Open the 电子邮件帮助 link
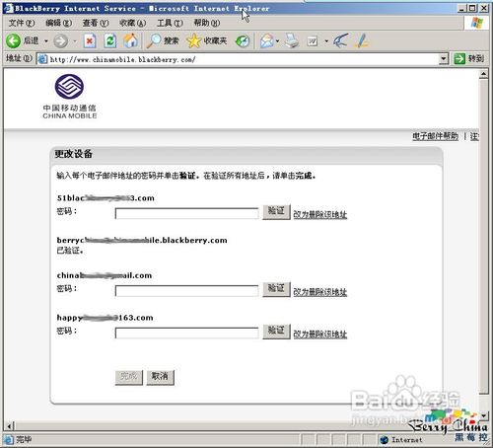Screen dimensions: 493x448 [x=435, y=136]
